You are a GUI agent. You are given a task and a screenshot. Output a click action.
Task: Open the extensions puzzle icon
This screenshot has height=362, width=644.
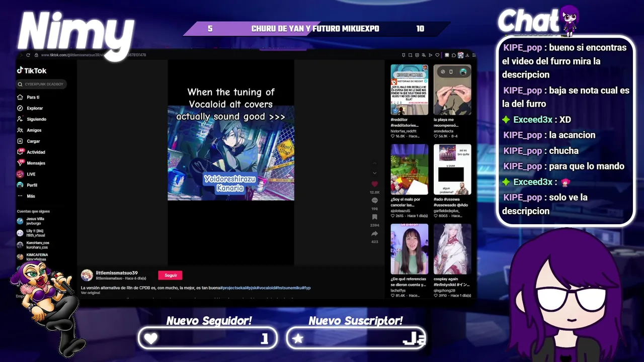tap(454, 55)
